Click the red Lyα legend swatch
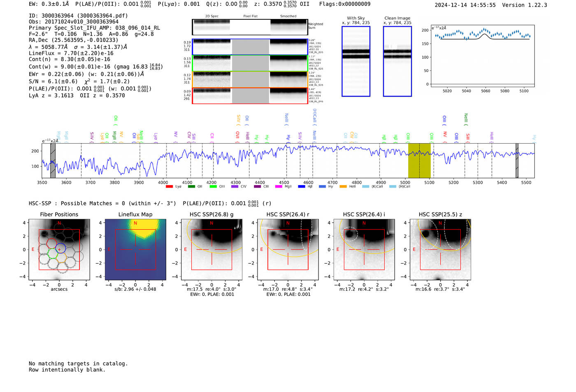Screen dimensions: 576x392 coord(169,187)
